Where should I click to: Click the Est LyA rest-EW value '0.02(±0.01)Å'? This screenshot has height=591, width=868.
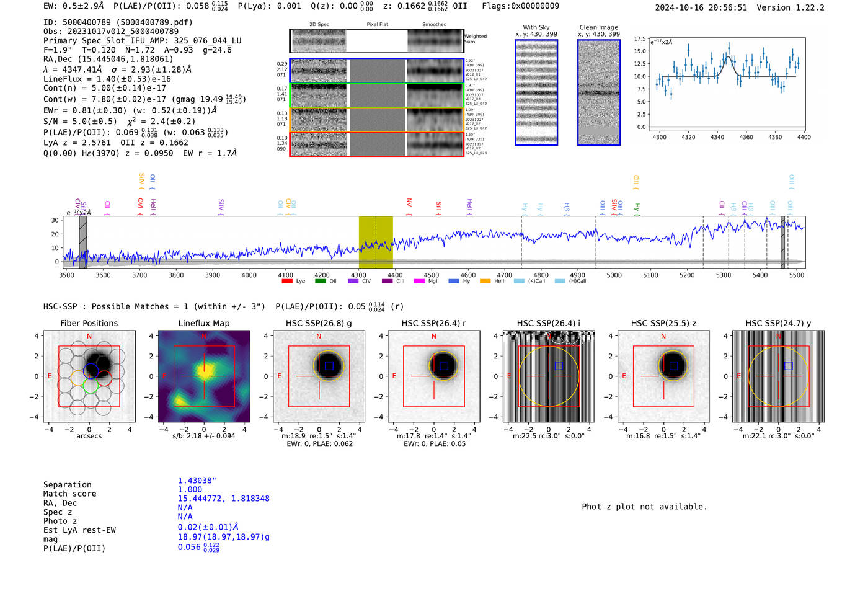[x=208, y=527]
